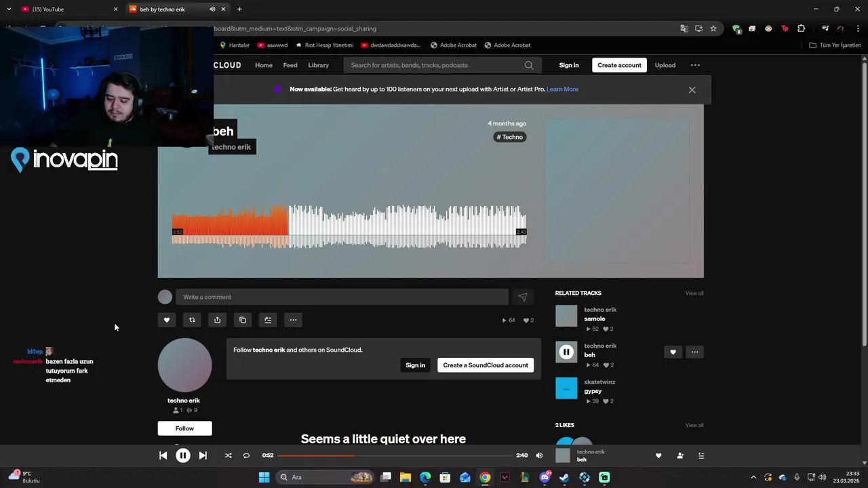868x488 pixels.
Task: Open more options for beh related track
Action: pos(694,352)
